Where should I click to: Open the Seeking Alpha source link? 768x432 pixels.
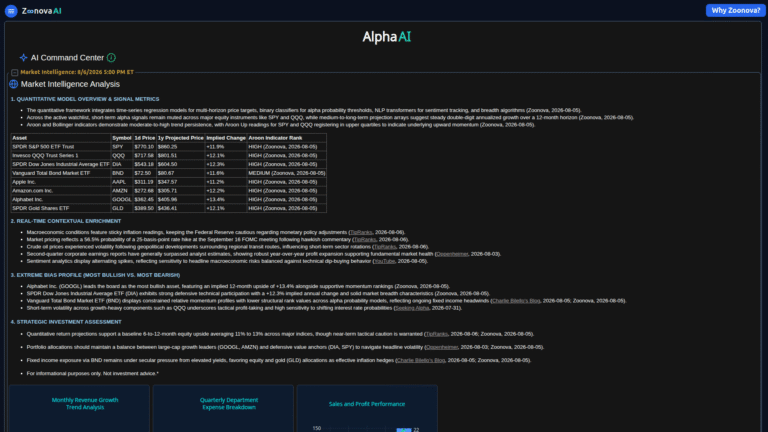(411, 308)
